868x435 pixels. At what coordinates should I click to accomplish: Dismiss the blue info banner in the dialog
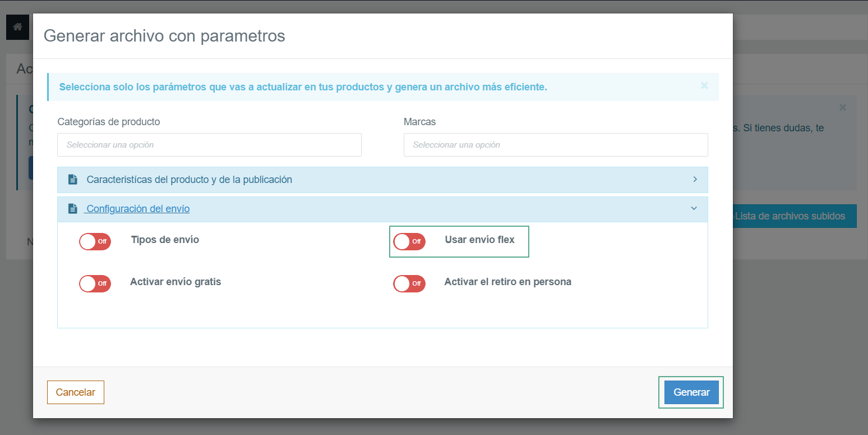click(x=704, y=86)
